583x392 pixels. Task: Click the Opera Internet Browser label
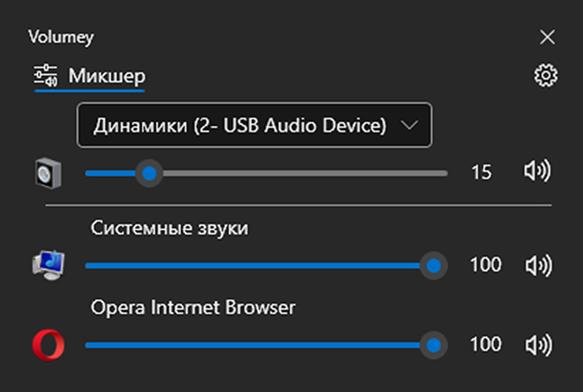(x=193, y=307)
